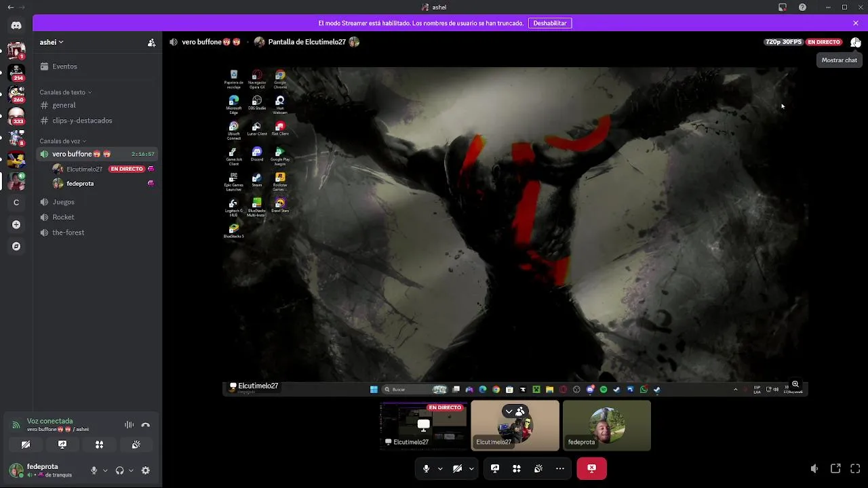Image resolution: width=868 pixels, height=488 pixels.
Task: Open headphone output options chevron in user panel
Action: pyautogui.click(x=131, y=470)
